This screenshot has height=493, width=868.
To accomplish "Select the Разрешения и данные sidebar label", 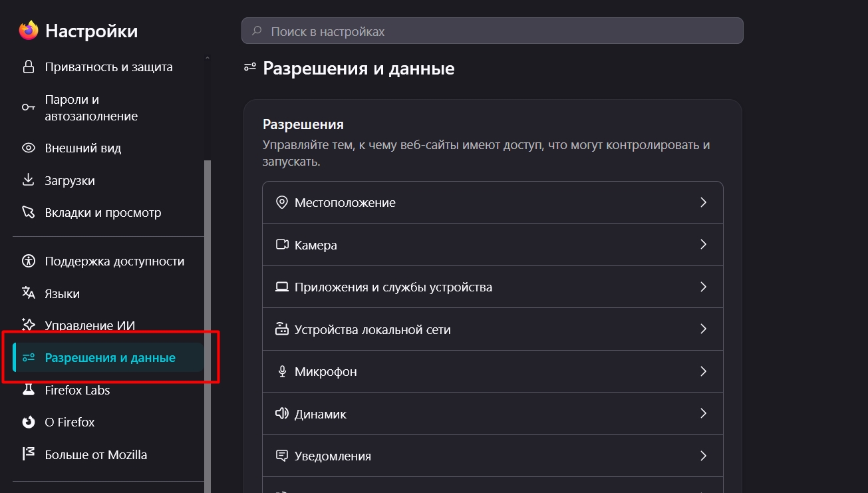I will (x=110, y=358).
